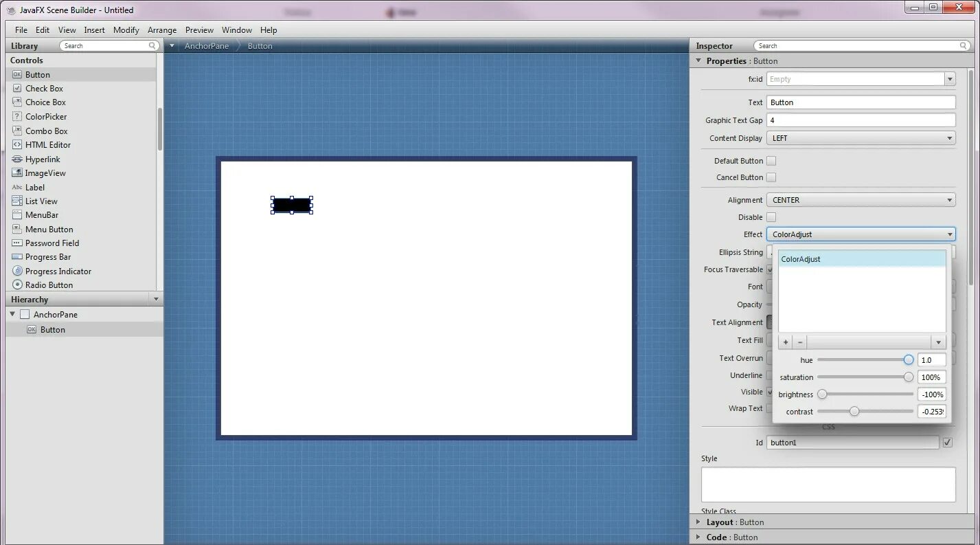The width and height of the screenshot is (980, 545).
Task: Open the Preview menu
Action: pyautogui.click(x=199, y=30)
